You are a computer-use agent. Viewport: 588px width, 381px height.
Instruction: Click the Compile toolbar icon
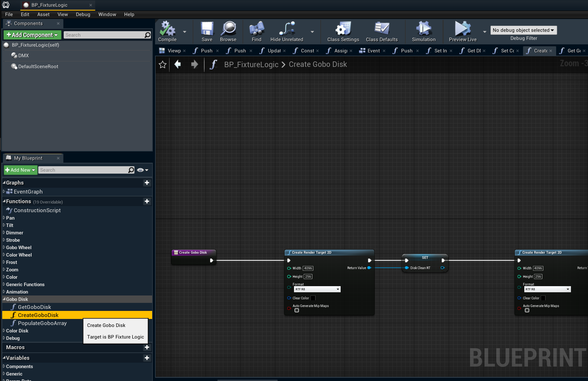tap(167, 29)
